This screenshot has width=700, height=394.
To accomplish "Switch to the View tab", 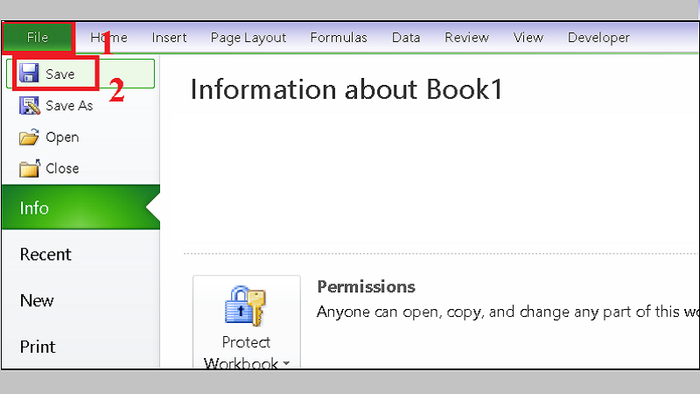I will [528, 37].
